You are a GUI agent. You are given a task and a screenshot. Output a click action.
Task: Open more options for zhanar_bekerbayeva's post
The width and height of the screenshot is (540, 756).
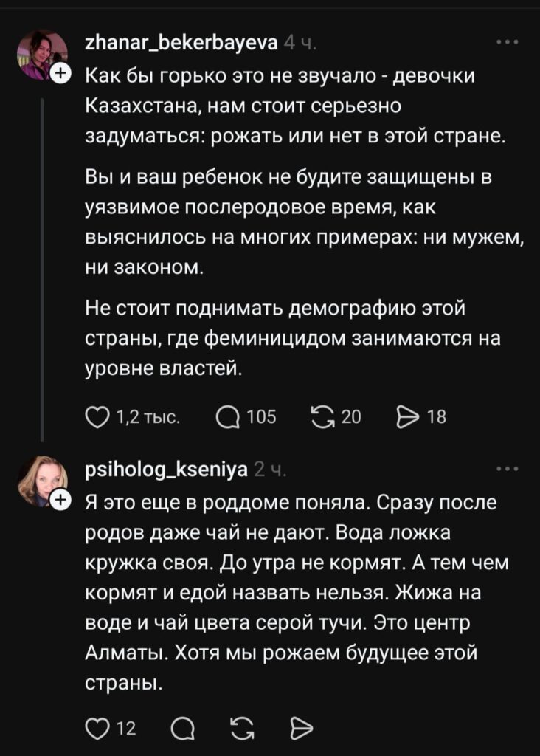point(507,44)
